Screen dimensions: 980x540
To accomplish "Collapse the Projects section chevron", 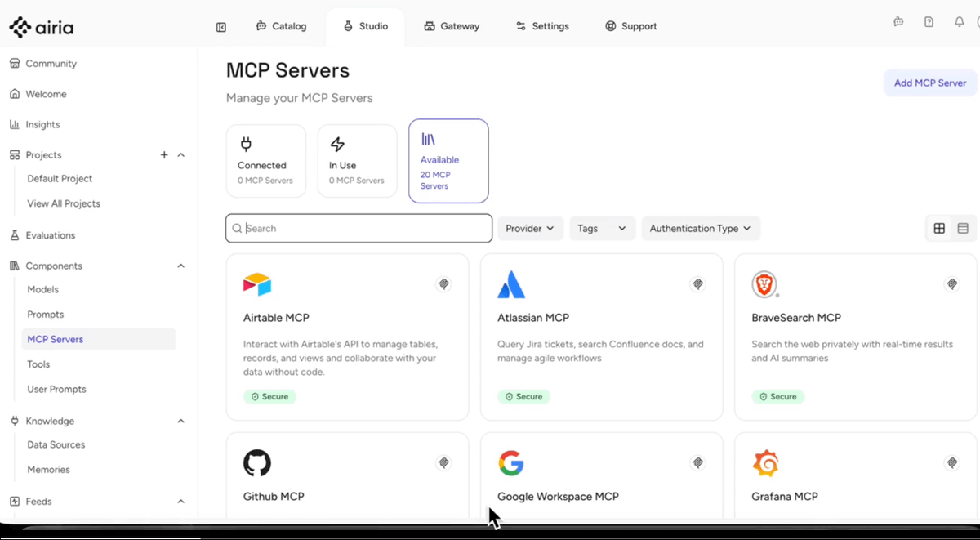I will coord(181,155).
